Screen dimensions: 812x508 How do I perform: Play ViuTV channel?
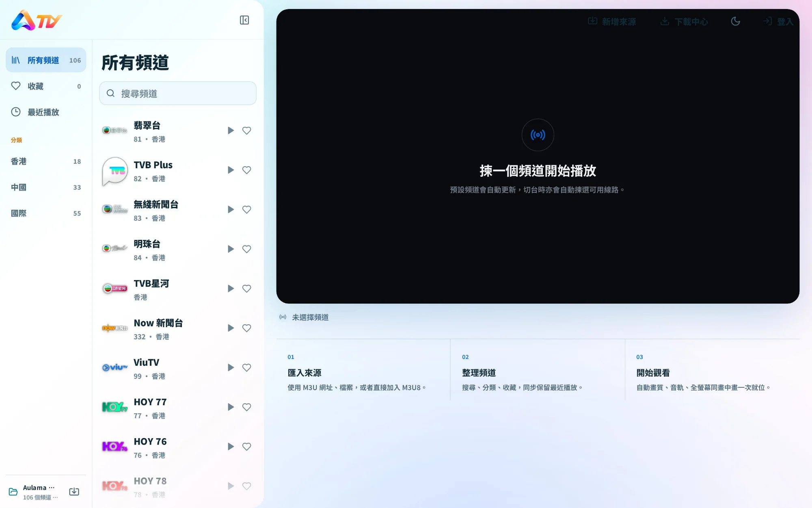click(x=231, y=367)
